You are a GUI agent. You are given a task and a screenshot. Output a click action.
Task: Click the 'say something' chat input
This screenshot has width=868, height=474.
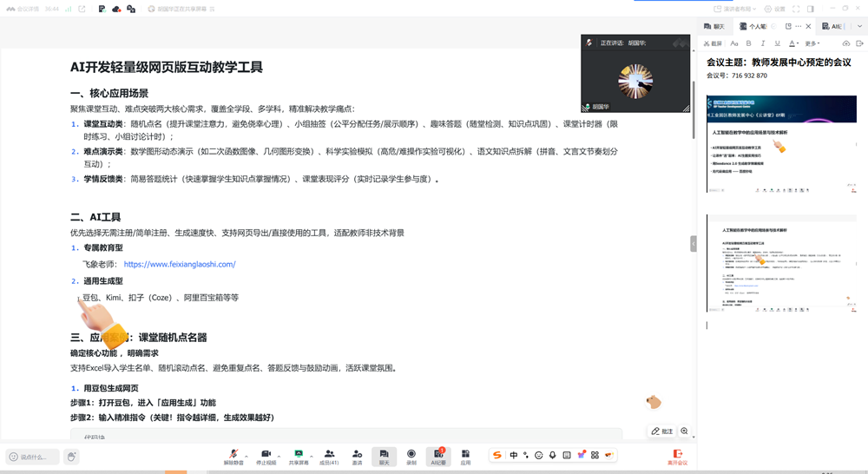33,457
